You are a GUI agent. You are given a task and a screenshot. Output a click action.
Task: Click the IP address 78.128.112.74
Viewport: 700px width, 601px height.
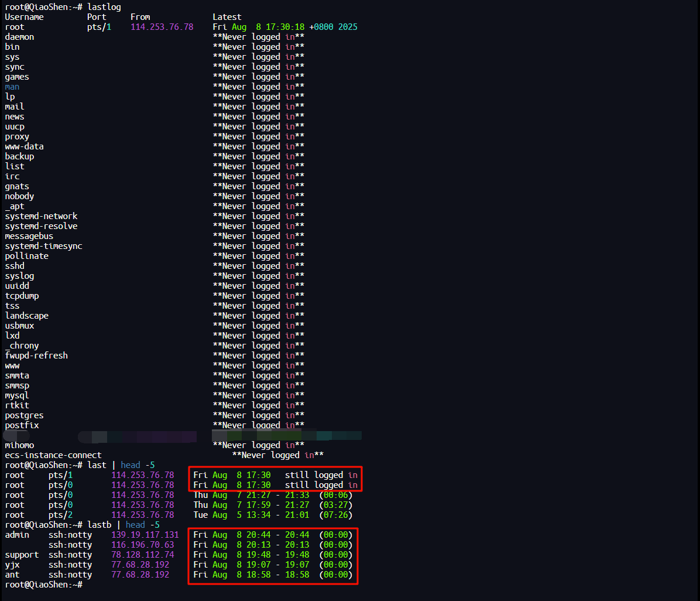tap(142, 555)
